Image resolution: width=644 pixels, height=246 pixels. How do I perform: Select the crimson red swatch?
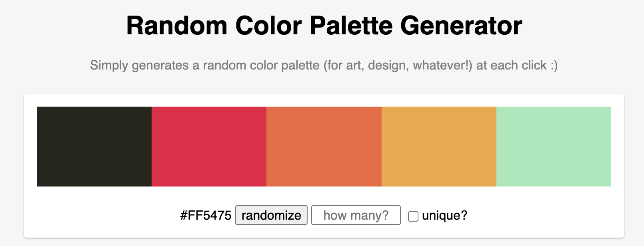coord(209,146)
